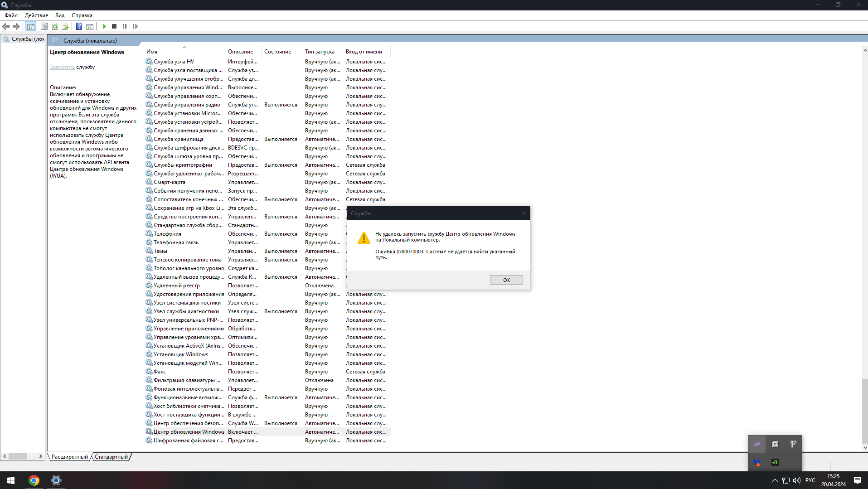The height and width of the screenshot is (489, 868).
Task: Open the Справка menu
Action: coord(82,15)
